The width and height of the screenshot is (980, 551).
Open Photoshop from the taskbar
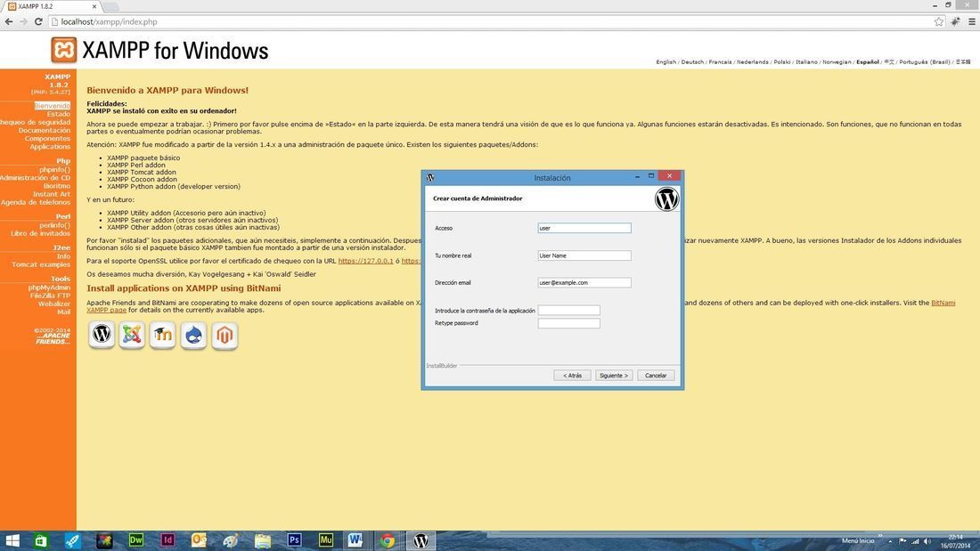[294, 540]
